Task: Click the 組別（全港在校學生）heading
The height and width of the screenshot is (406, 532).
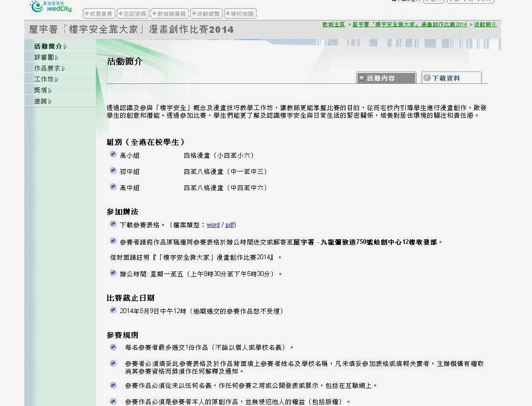Action: (x=146, y=142)
